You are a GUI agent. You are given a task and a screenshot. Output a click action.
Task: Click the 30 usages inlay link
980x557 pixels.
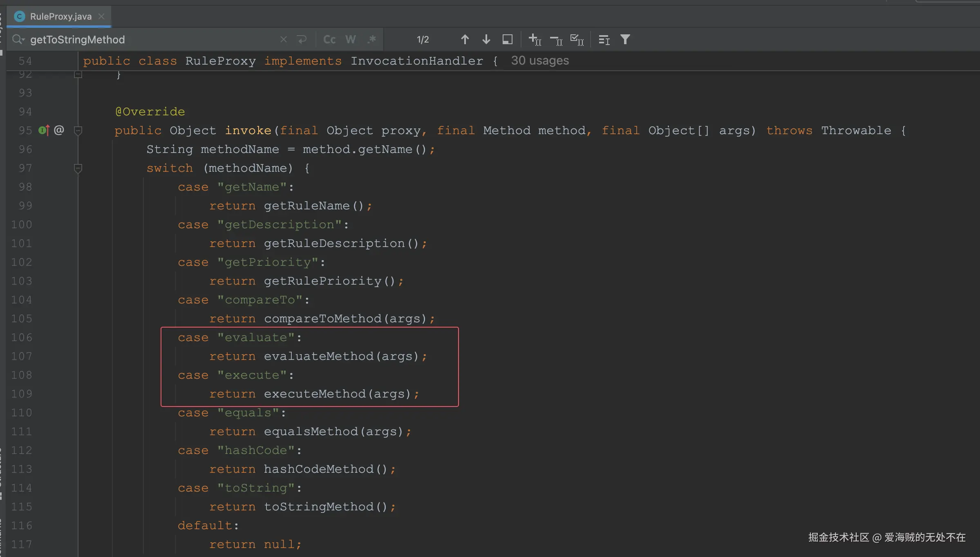click(x=539, y=61)
